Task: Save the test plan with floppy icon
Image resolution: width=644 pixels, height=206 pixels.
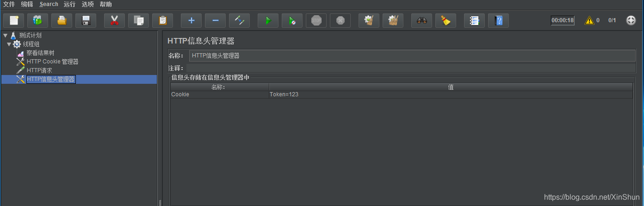Action: coord(86,20)
